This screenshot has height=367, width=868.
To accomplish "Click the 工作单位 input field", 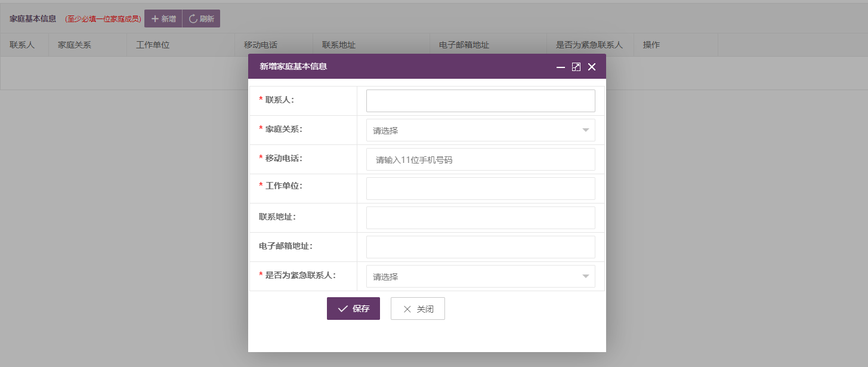I will 480,189.
